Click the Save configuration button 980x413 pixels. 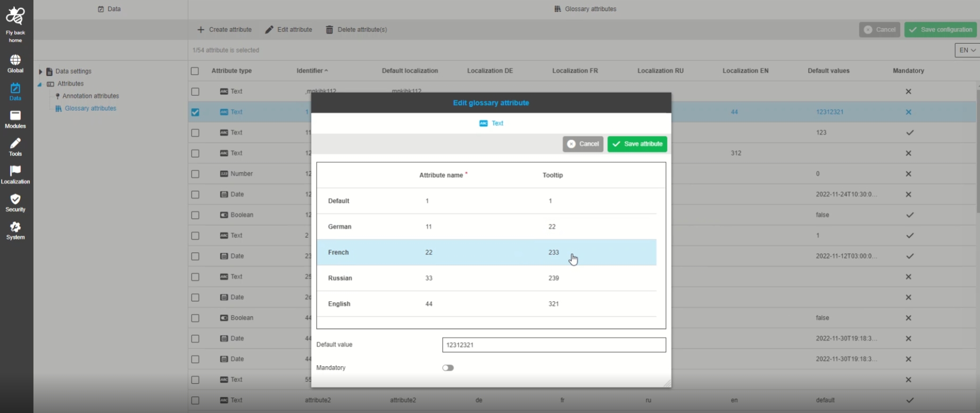[x=941, y=30]
